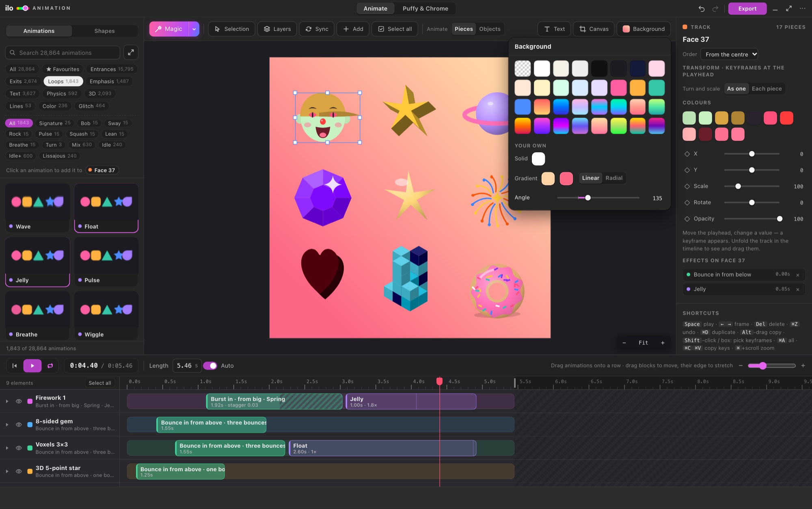The height and width of the screenshot is (509, 812).
Task: Click the Length value field
Action: pos(187,366)
